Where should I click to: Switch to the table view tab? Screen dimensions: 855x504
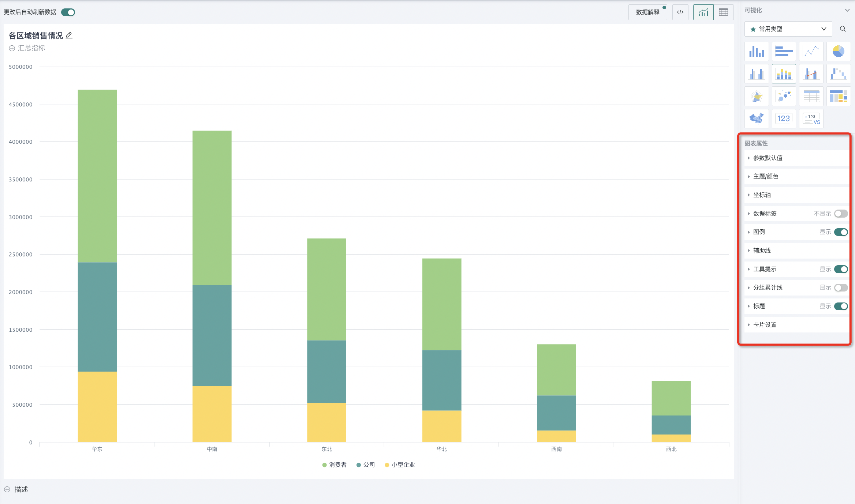tap(723, 12)
